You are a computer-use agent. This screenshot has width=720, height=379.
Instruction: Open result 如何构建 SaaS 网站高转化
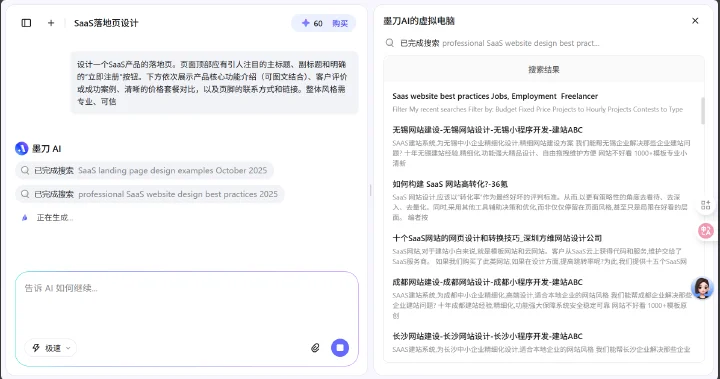(x=450, y=184)
